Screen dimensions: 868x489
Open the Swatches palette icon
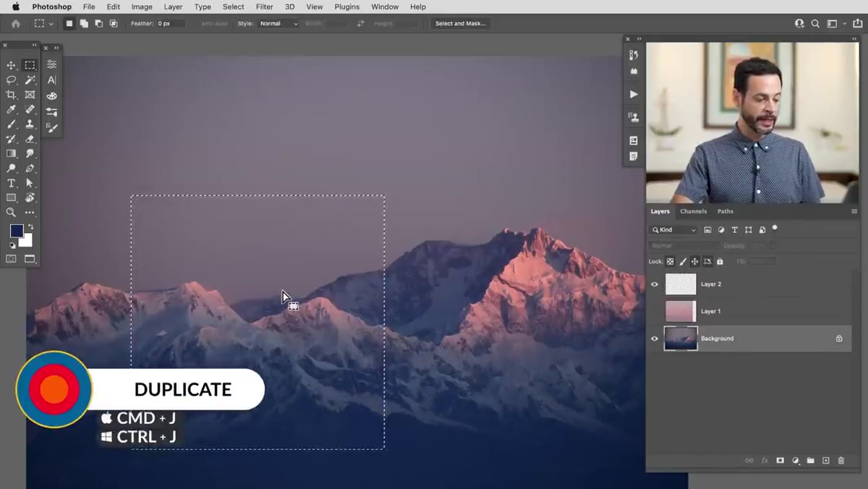click(x=51, y=95)
